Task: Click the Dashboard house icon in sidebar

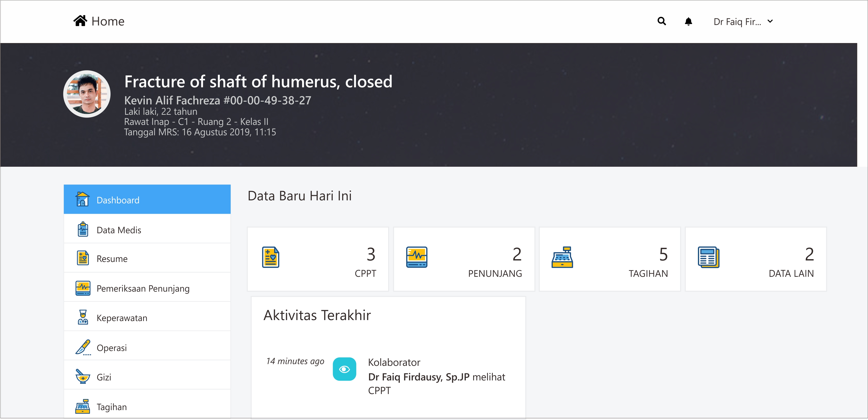Action: tap(82, 199)
